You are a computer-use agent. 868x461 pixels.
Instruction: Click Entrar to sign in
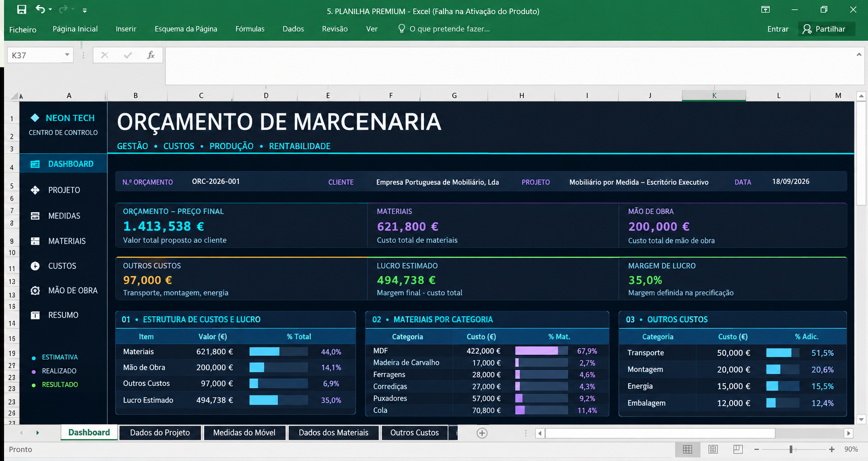tap(778, 29)
